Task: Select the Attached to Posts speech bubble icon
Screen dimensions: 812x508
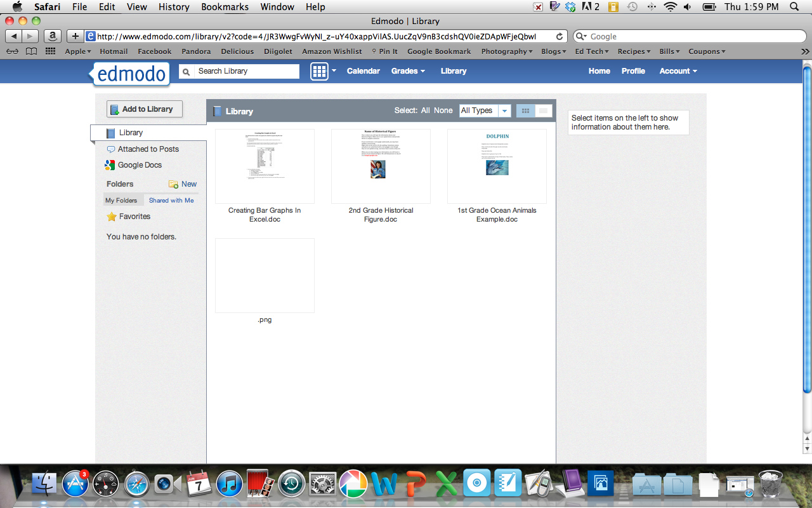Action: [x=111, y=149]
